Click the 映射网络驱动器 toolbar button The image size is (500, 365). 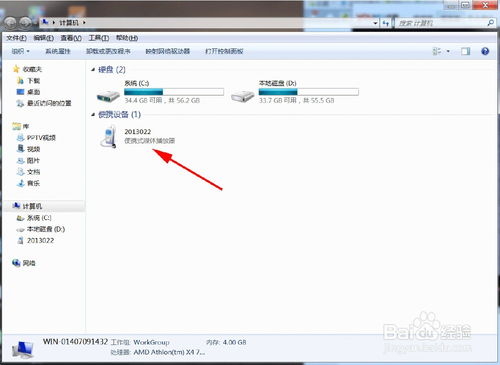(x=168, y=51)
